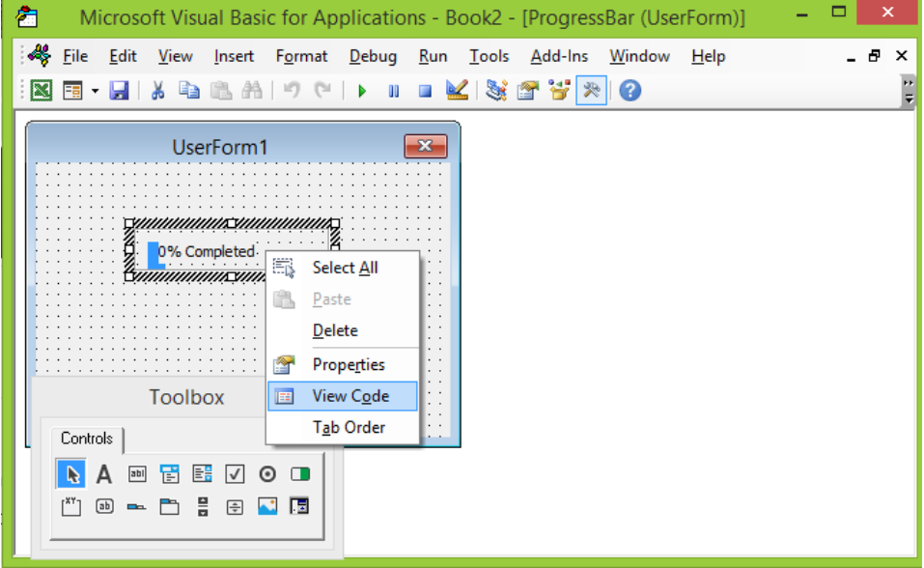This screenshot has width=924, height=568.
Task: Click the Run Sub/UserForm play icon
Action: coord(362,91)
